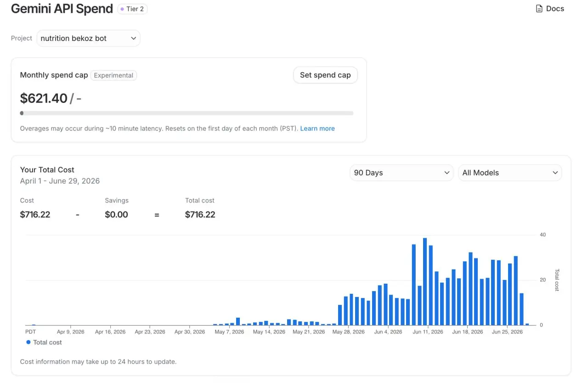Open the Docs link
Image resolution: width=588 pixels, height=383 pixels.
tap(550, 9)
